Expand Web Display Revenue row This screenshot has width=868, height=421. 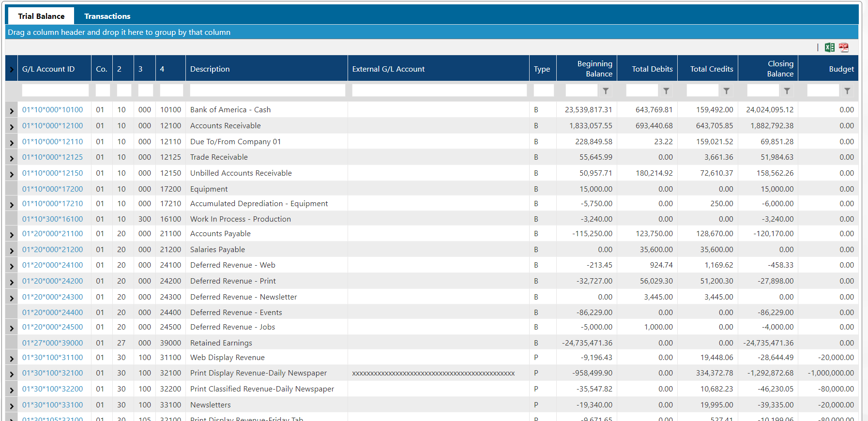pyautogui.click(x=12, y=359)
